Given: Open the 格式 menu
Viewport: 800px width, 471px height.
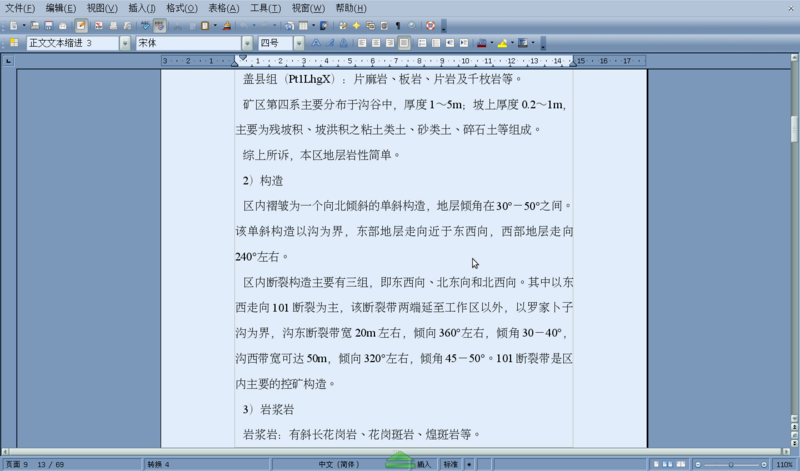Looking at the screenshot, I should click(x=182, y=8).
